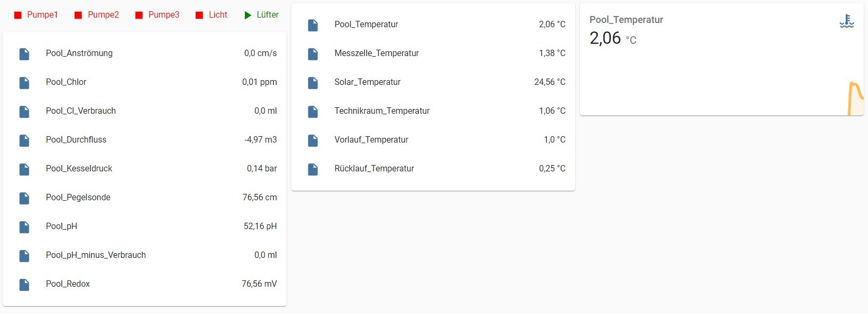Open the Vorlauf_Temperatur entity row
Viewport: 868px width, 314px height.
(433, 140)
